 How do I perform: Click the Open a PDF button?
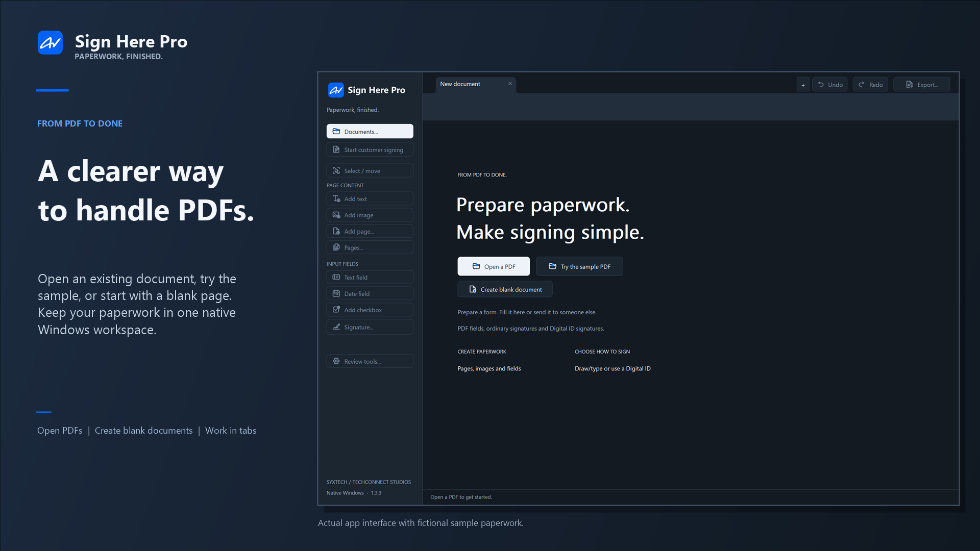click(494, 266)
